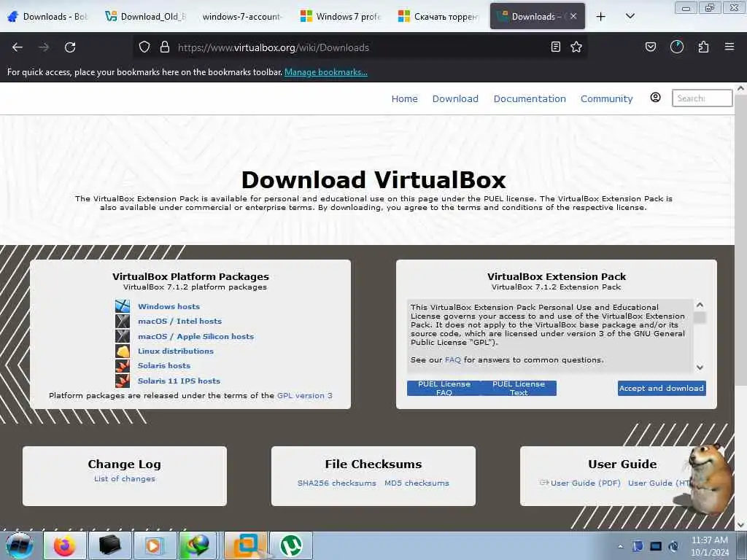
Task: Open uTorrent from the taskbar
Action: pos(290,545)
